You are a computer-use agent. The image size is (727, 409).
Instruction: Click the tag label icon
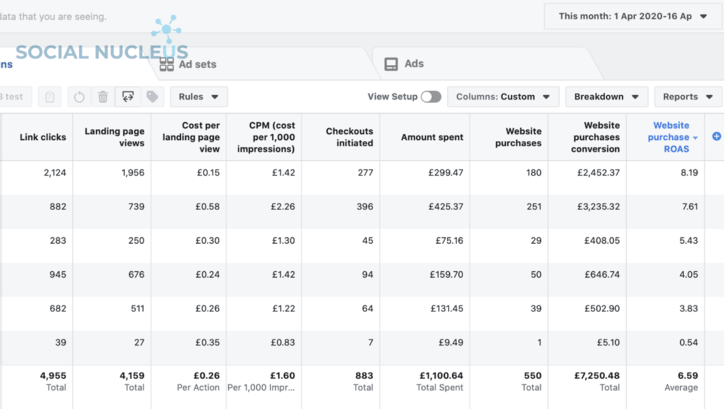(x=152, y=97)
